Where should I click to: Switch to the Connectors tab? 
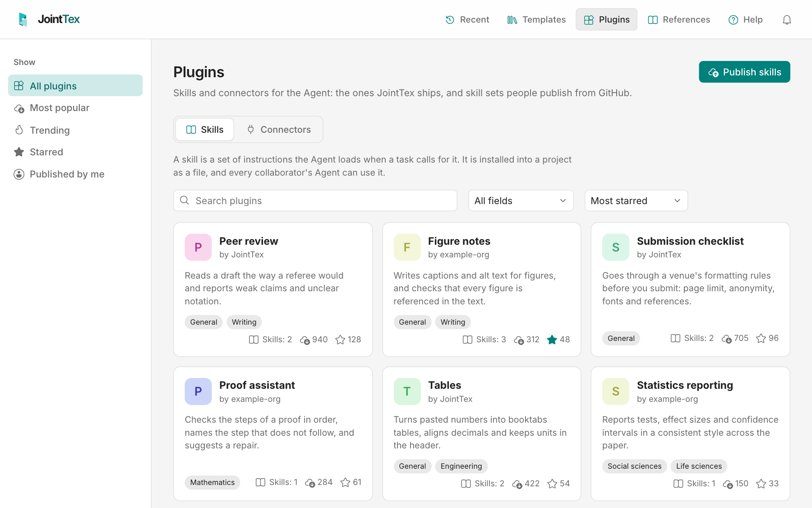tap(279, 130)
